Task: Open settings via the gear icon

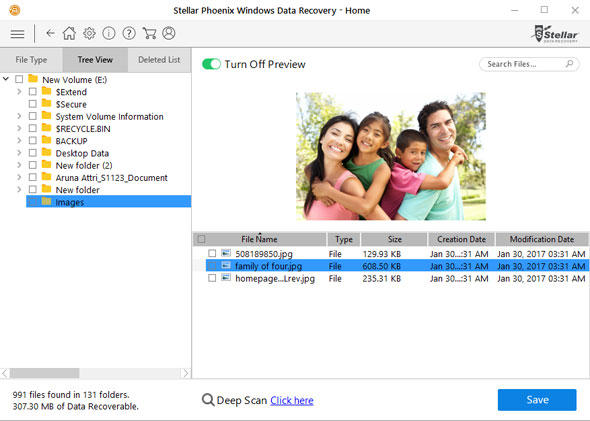Action: click(x=89, y=33)
